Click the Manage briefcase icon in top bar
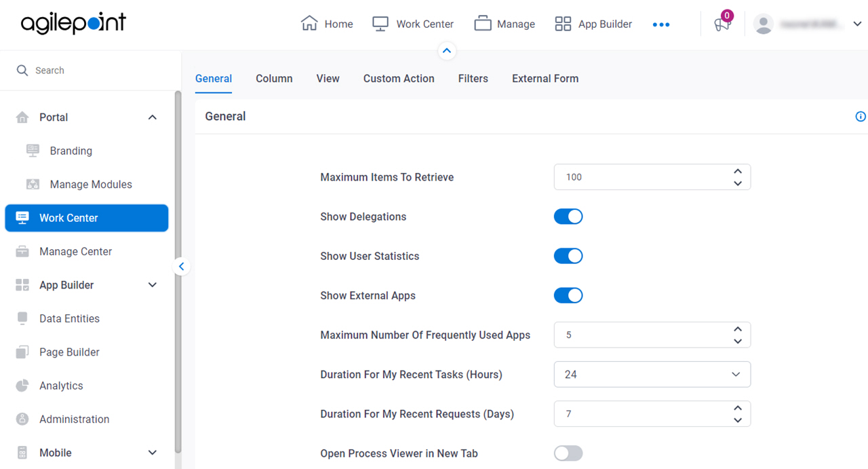Screen dimensions: 868x469 (x=483, y=24)
